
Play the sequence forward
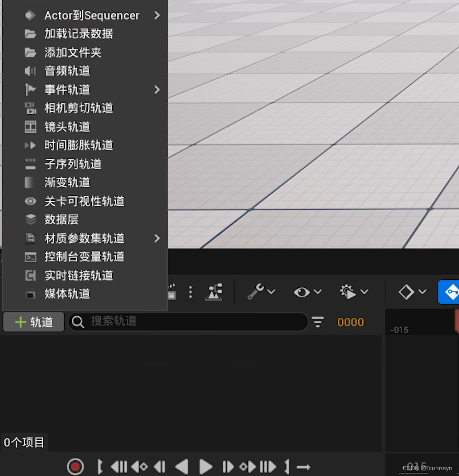[x=205, y=467]
